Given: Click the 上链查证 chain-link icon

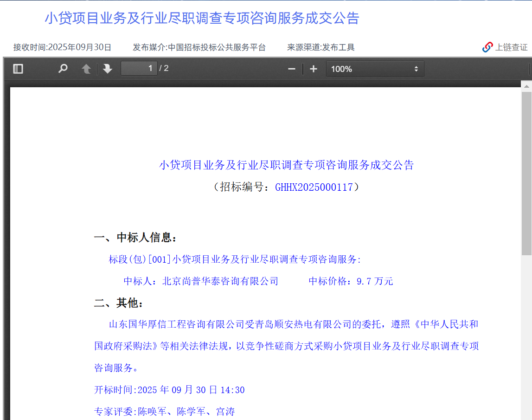Looking at the screenshot, I should (x=487, y=47).
